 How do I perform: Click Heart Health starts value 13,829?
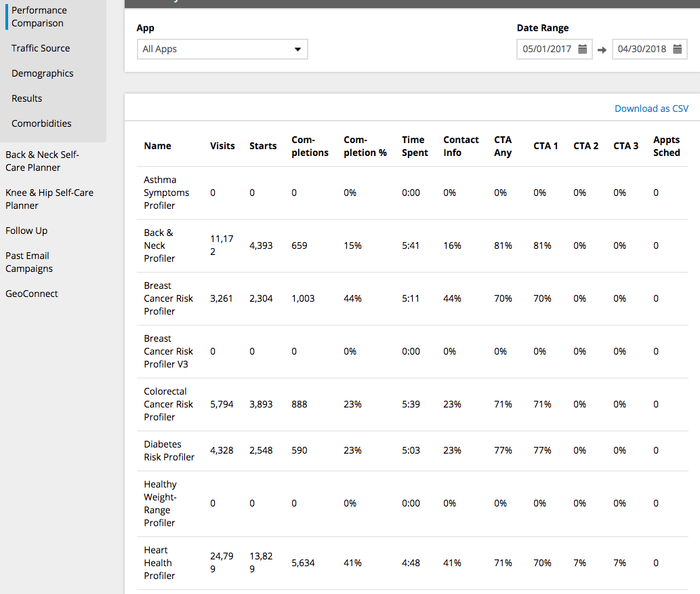point(261,562)
